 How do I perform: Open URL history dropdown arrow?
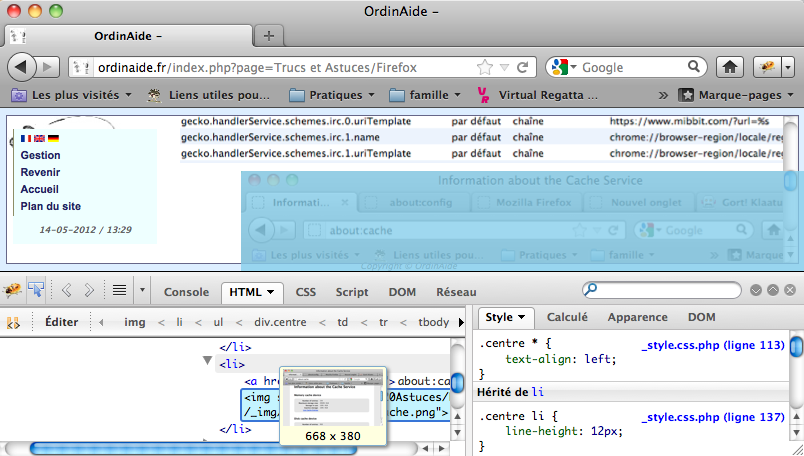pyautogui.click(x=505, y=67)
